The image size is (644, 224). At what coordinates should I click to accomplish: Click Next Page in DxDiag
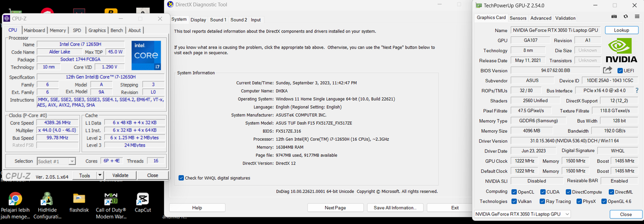coord(335,208)
